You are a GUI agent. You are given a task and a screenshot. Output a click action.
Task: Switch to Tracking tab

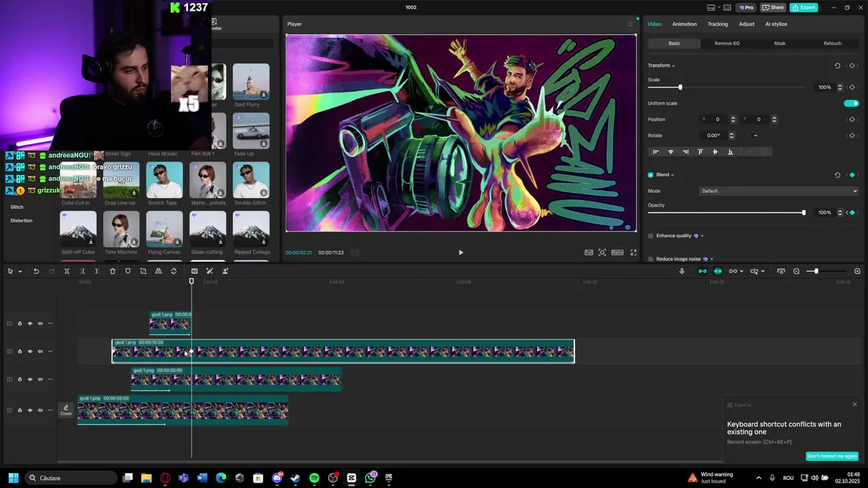(x=717, y=24)
